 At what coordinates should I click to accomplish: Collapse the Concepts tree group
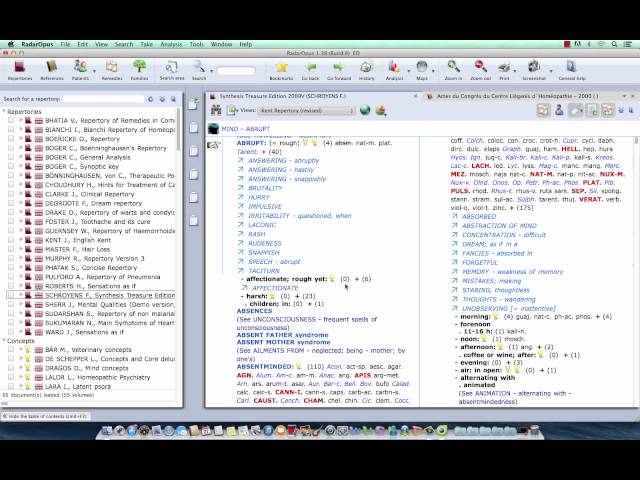pyautogui.click(x=4, y=340)
